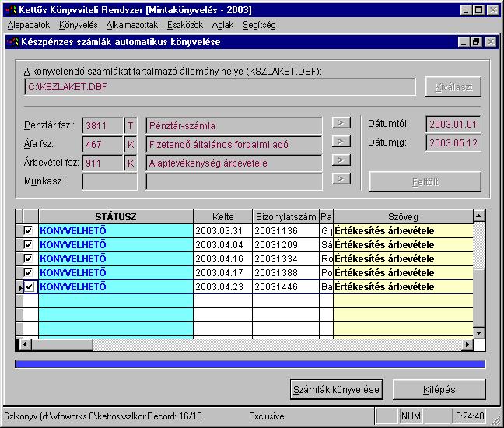
Task: Uncheck the row dated 2003.04.23
Action: point(30,286)
